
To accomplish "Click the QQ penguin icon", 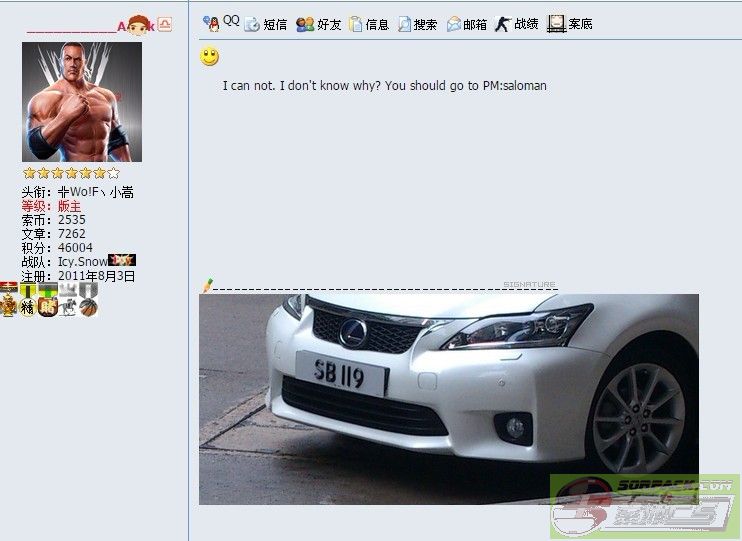I will coord(211,23).
